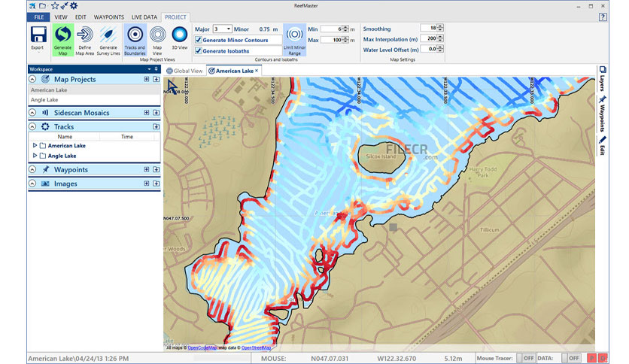Select Angle Lake map project
Screen dimensions: 629x364
tap(94, 100)
